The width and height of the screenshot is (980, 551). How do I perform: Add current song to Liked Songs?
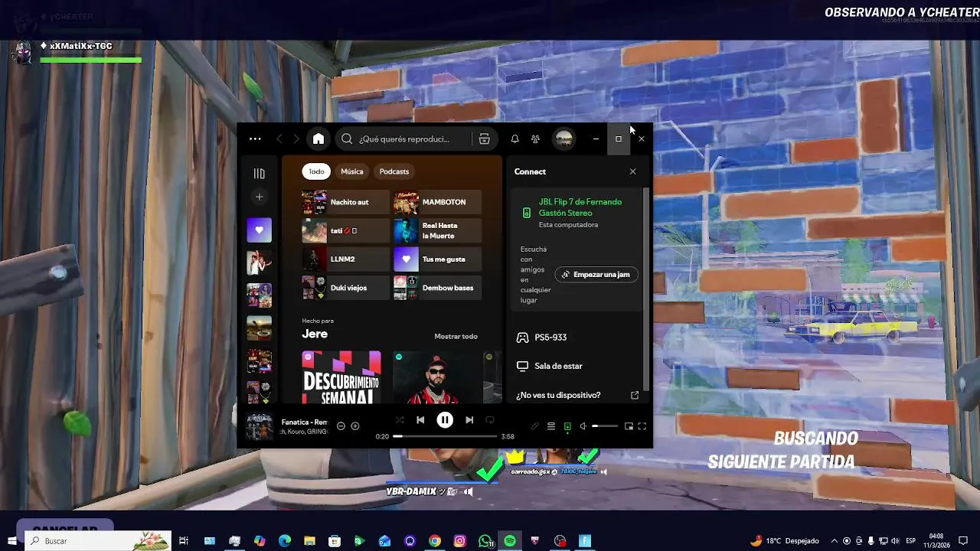pos(354,426)
